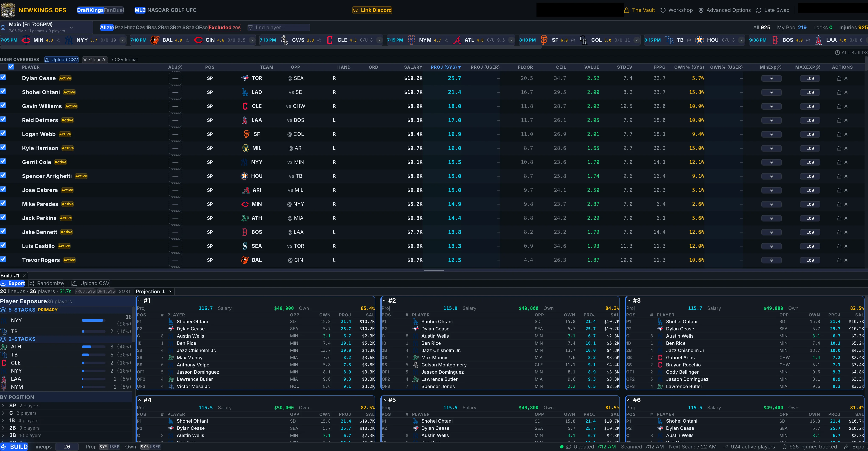This screenshot has height=451, width=868.
Task: Uncheck Logan Webb's row checkbox
Action: coord(3,134)
